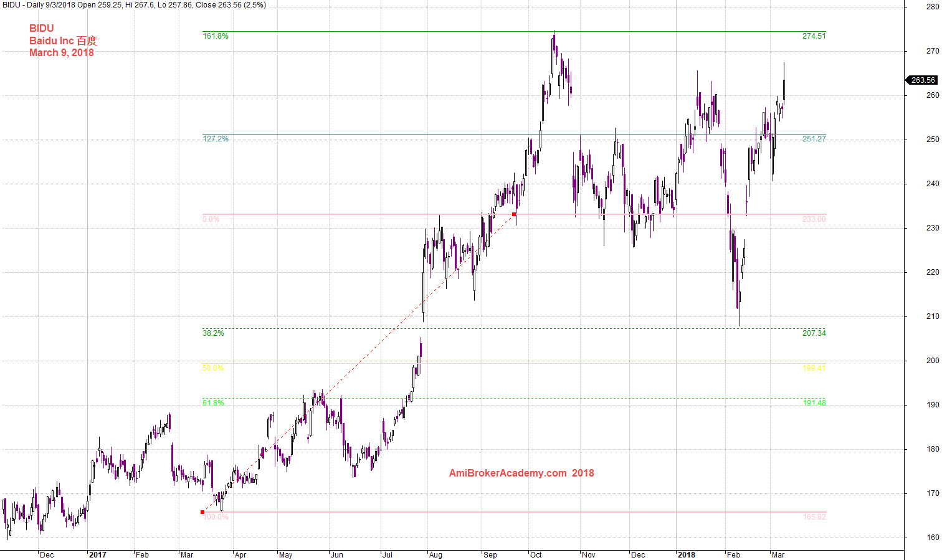Screen dimensions: 942x560
Task: Click the 100.0% Fibonacci level label
Action: coord(216,517)
